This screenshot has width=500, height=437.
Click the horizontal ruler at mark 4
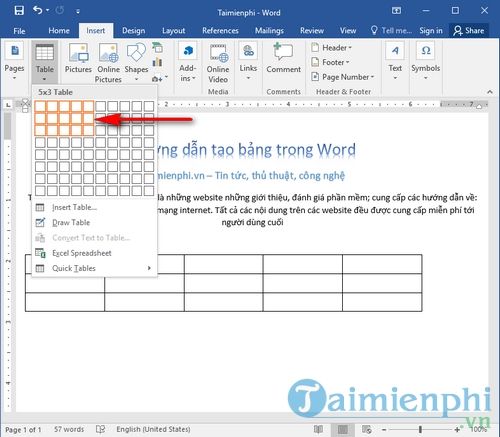[x=289, y=104]
